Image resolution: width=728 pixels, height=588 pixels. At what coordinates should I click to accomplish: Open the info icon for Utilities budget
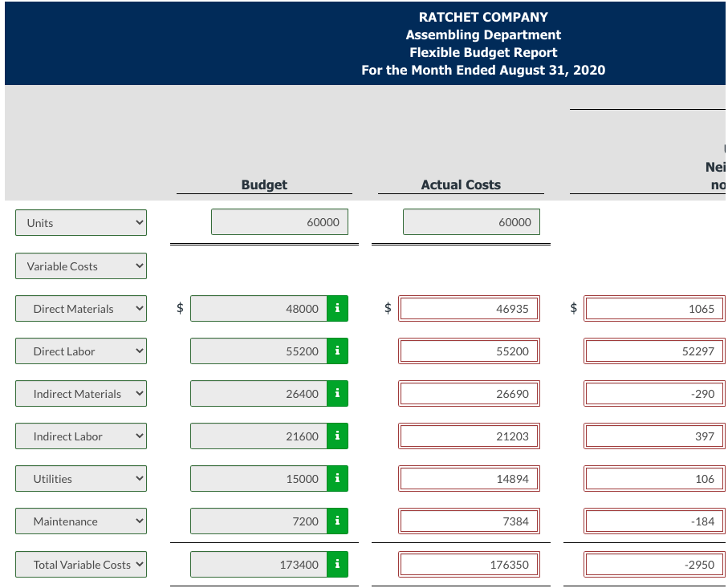click(x=337, y=478)
